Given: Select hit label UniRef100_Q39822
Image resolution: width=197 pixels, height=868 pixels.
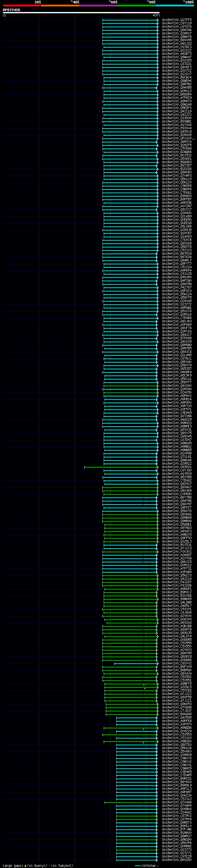Looking at the screenshot, I should pyautogui.click(x=176, y=463).
